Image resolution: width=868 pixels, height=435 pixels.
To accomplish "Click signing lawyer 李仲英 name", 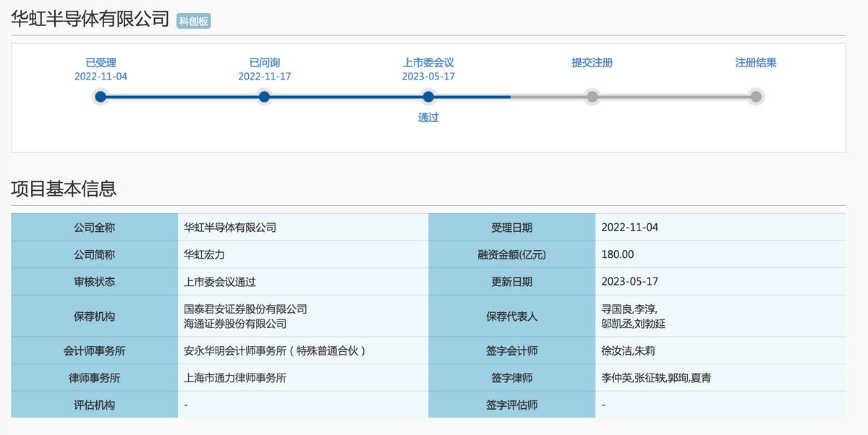I will point(613,377).
